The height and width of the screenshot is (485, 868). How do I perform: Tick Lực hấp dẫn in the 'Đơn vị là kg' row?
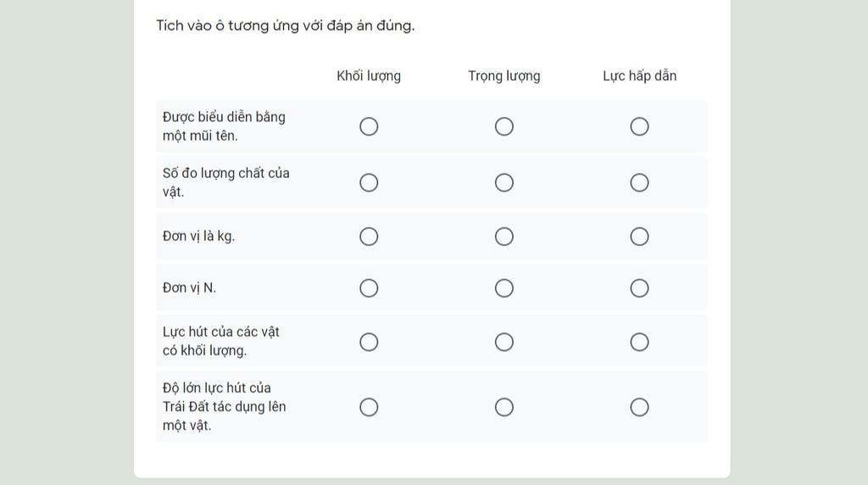pos(639,237)
